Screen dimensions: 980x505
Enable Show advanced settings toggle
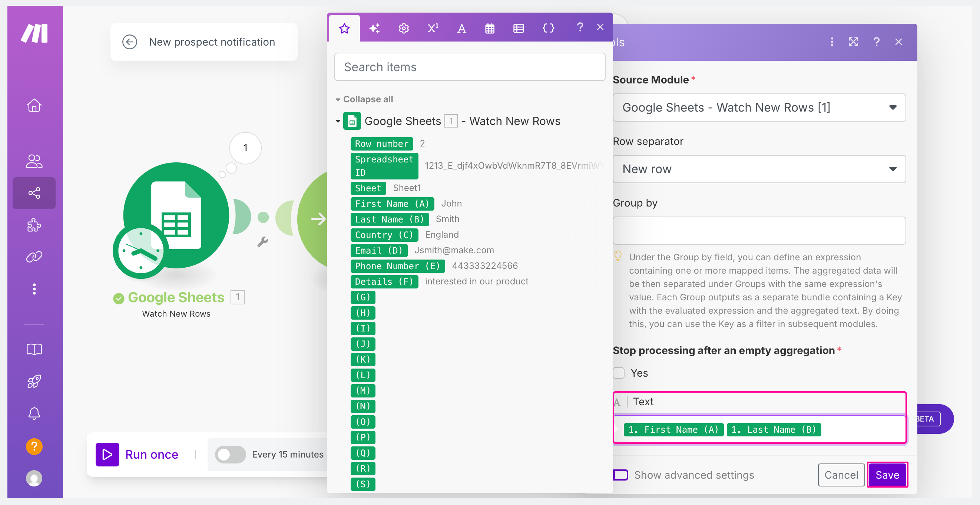pos(620,475)
